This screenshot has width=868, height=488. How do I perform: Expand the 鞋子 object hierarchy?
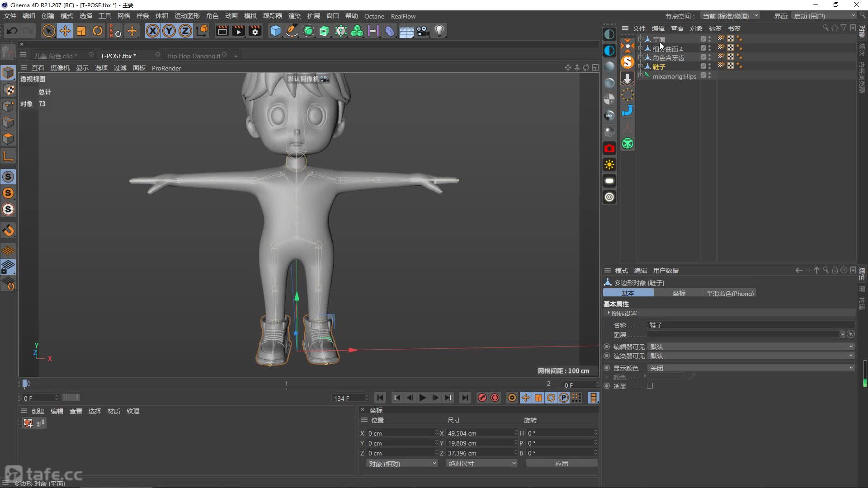(640, 66)
